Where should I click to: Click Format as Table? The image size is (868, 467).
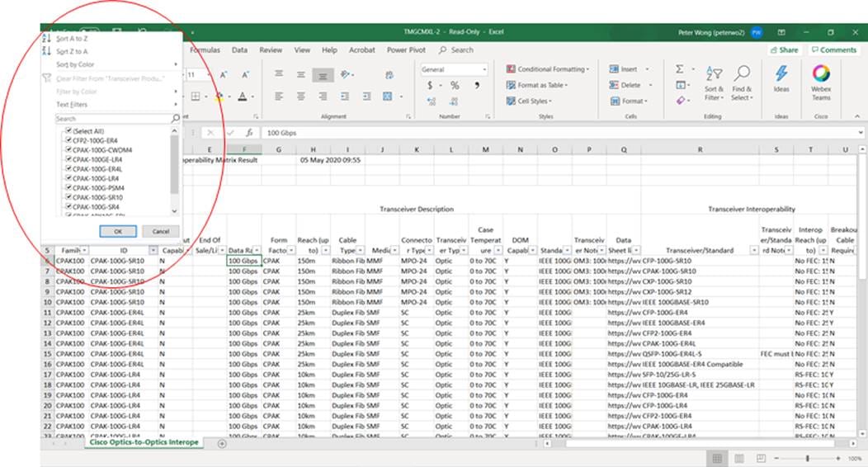coord(537,85)
